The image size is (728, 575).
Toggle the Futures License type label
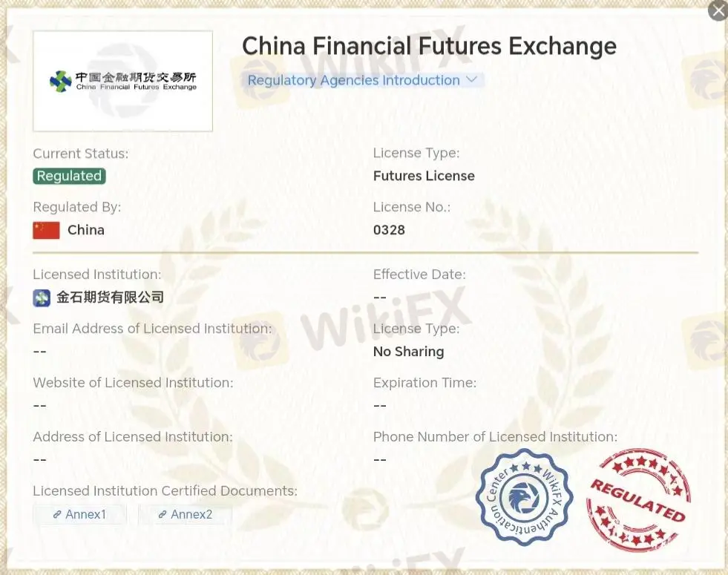424,176
